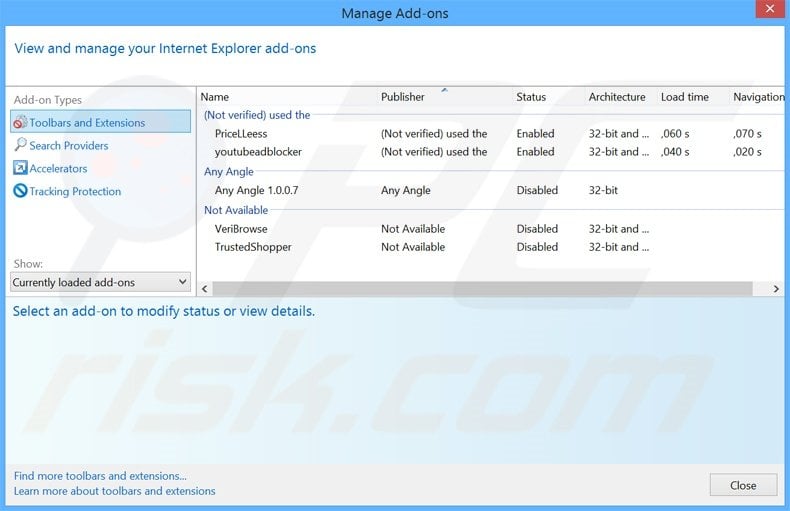This screenshot has width=790, height=511.
Task: Click PriceLLeess ,060 s load time
Action: [675, 134]
